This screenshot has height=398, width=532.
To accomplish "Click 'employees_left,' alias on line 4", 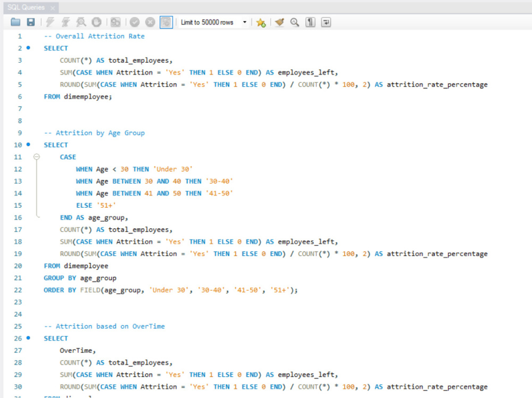I will point(308,73).
